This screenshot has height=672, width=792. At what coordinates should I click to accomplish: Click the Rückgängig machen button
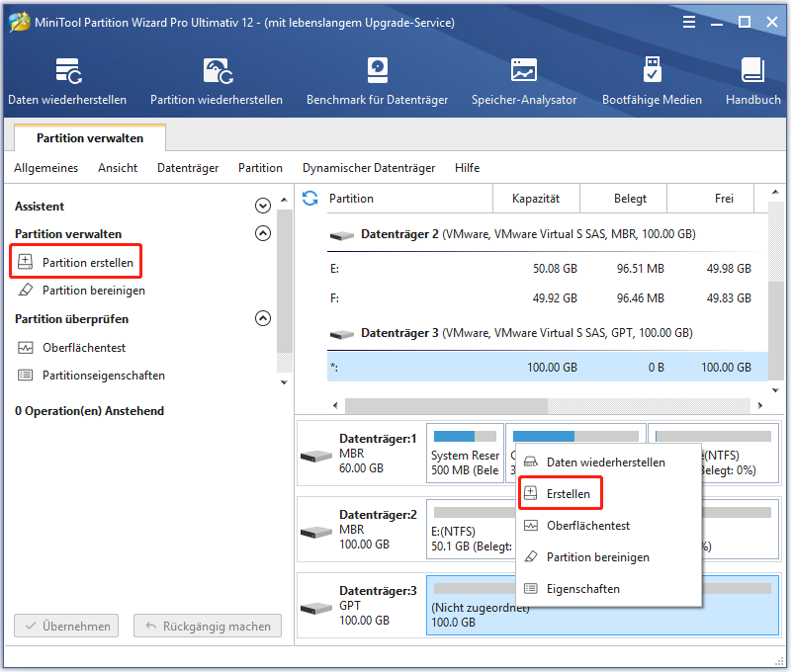click(x=208, y=627)
